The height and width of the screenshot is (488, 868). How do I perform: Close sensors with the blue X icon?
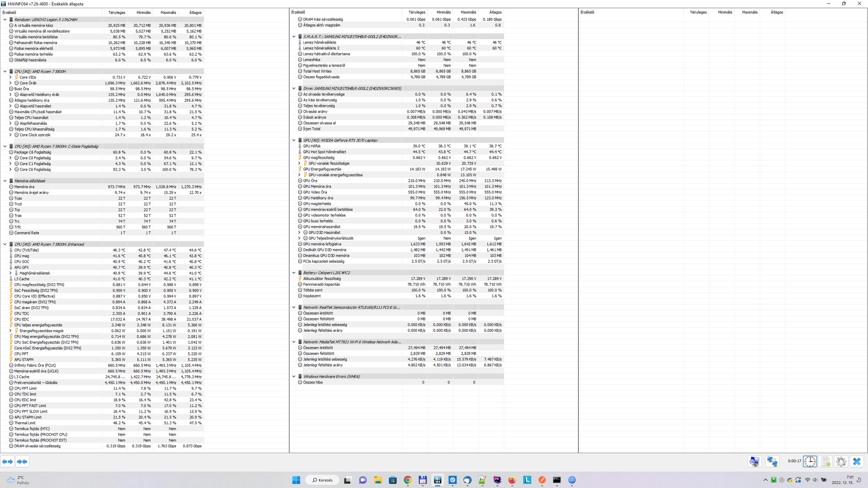pos(857,462)
